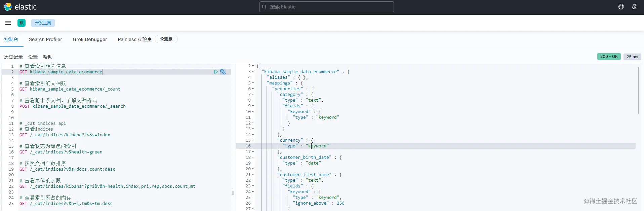Viewport: 644px width, 211px height.
Task: Click the 开发工具 breadcrumb
Action: click(x=43, y=23)
